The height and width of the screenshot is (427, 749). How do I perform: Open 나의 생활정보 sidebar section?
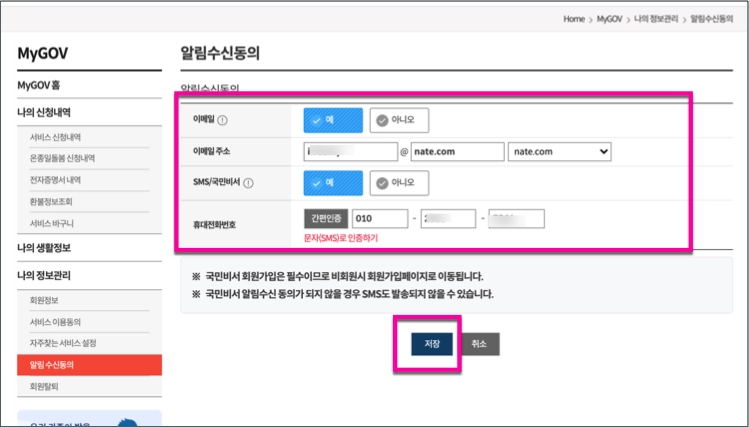(44, 248)
